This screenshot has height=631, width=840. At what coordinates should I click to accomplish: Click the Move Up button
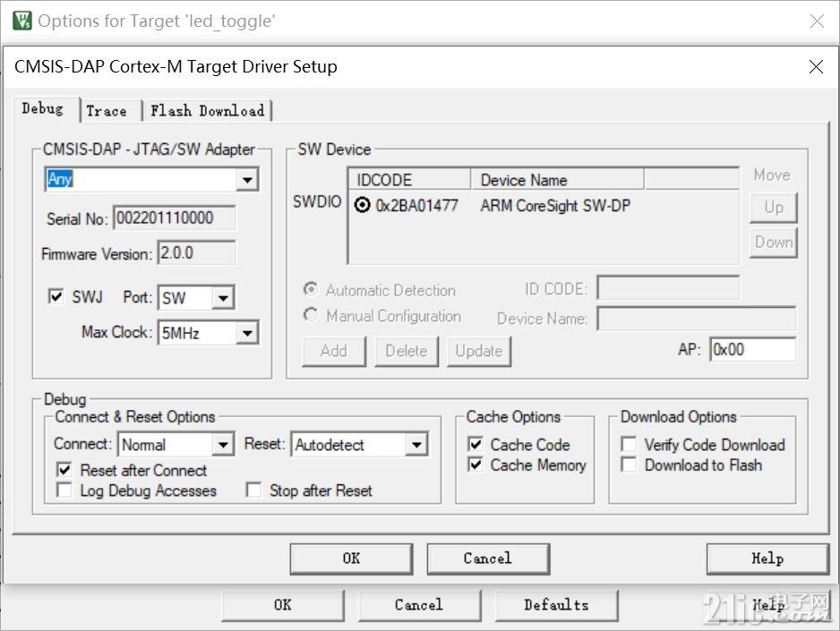(774, 208)
